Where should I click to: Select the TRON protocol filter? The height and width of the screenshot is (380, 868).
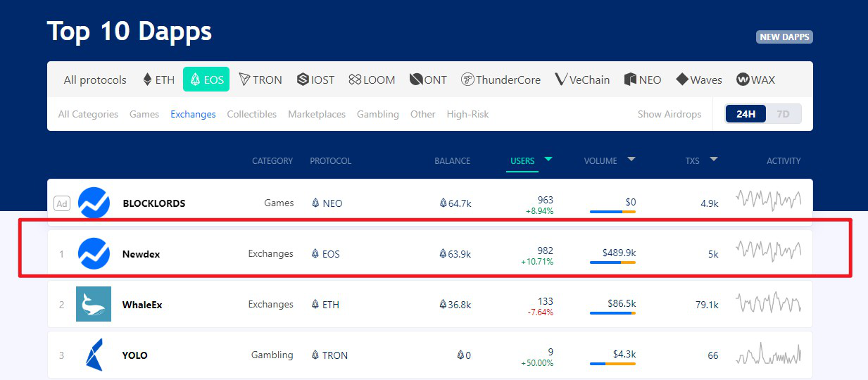(260, 80)
